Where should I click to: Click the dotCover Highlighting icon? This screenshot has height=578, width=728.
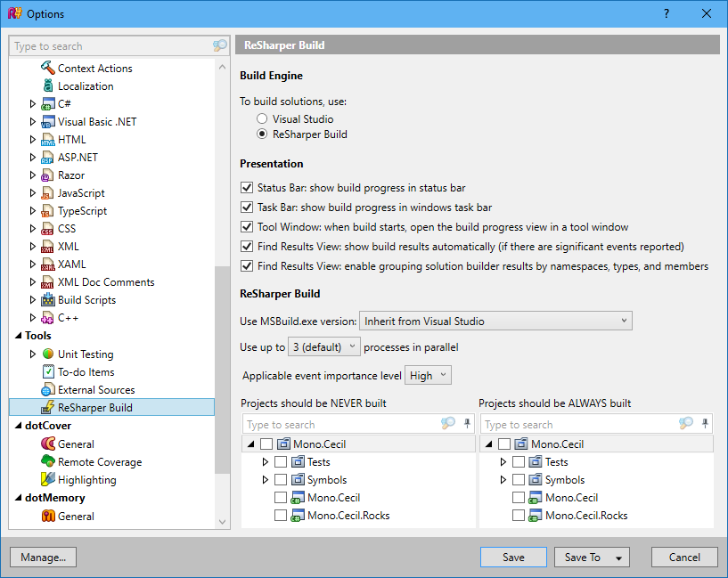pos(48,479)
